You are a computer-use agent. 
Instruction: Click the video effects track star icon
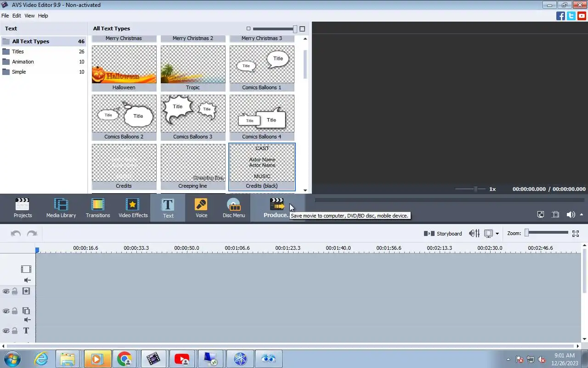pyautogui.click(x=26, y=291)
